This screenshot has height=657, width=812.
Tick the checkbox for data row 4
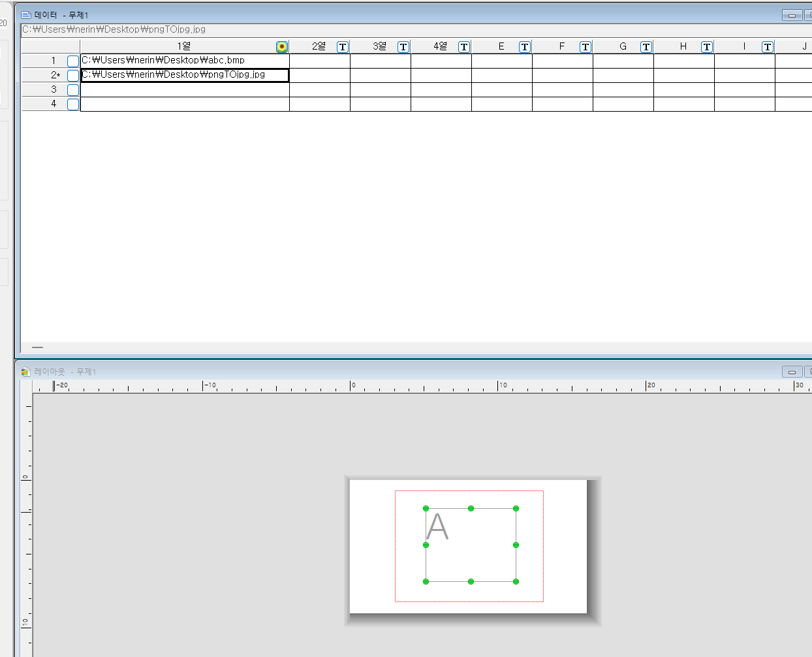pos(73,104)
